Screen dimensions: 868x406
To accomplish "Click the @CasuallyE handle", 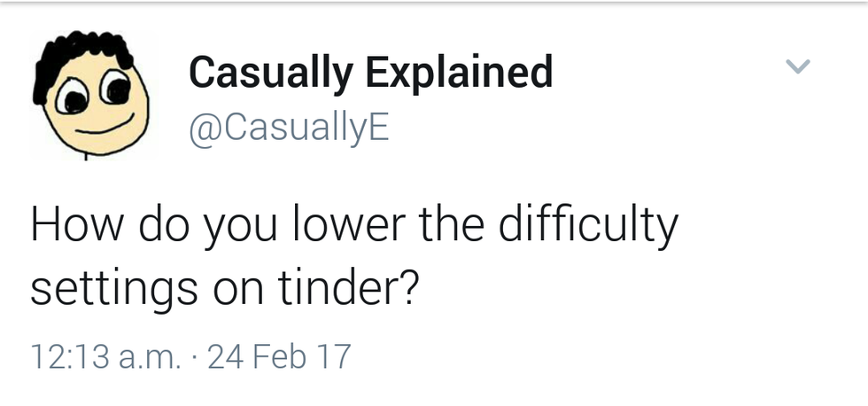I will pyautogui.click(x=288, y=127).
